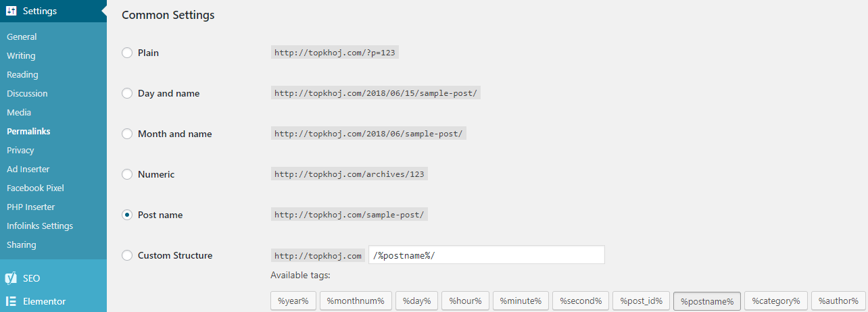Select the Numeric permalink radio button

(127, 174)
